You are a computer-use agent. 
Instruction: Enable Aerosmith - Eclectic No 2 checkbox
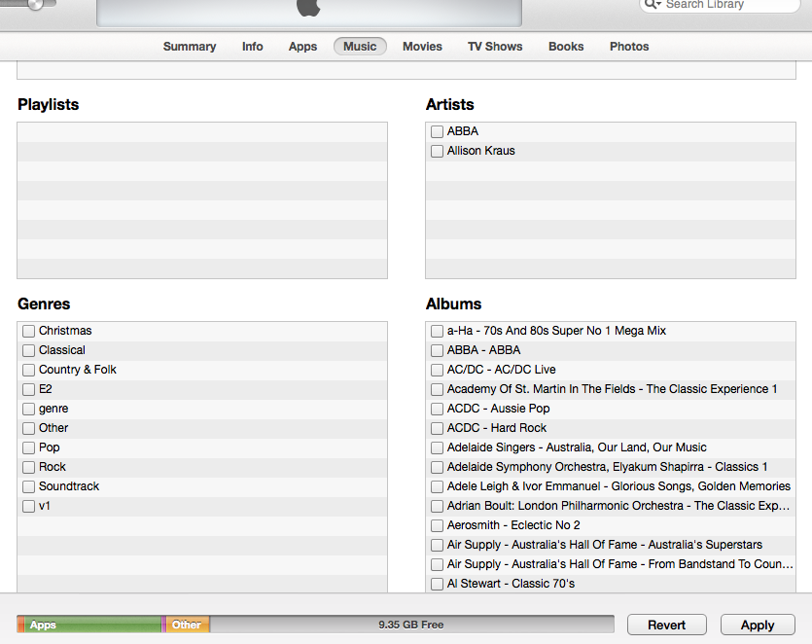[437, 526]
